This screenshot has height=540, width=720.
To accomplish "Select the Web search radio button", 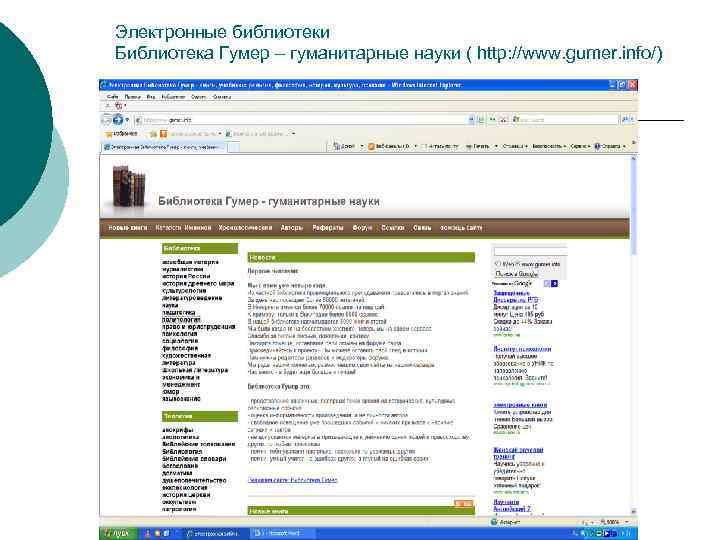I will point(497,264).
